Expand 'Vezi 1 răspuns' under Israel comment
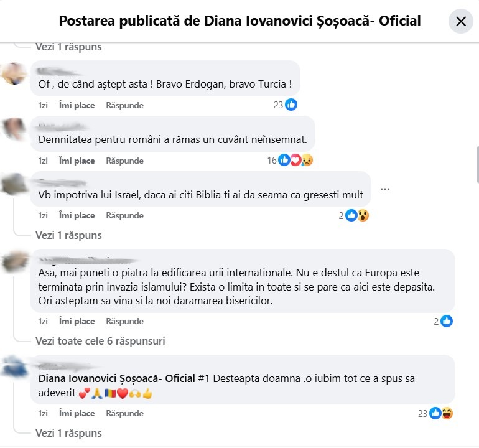This screenshot has height=448, width=479. (68, 235)
